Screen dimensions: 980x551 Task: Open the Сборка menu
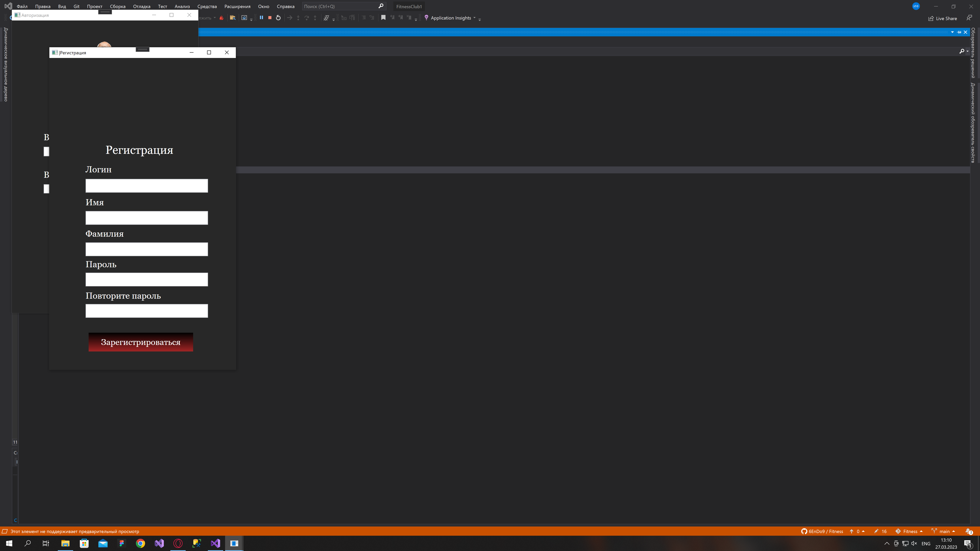tap(118, 7)
